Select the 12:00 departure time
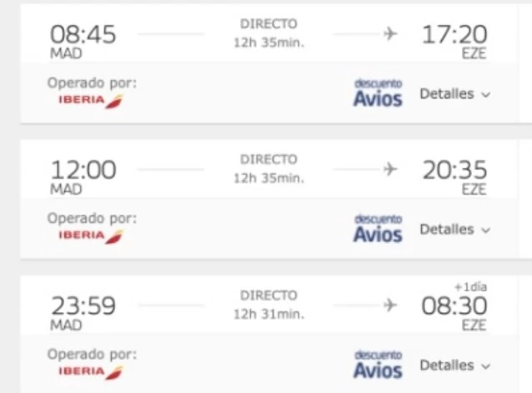The image size is (532, 393). tap(83, 170)
